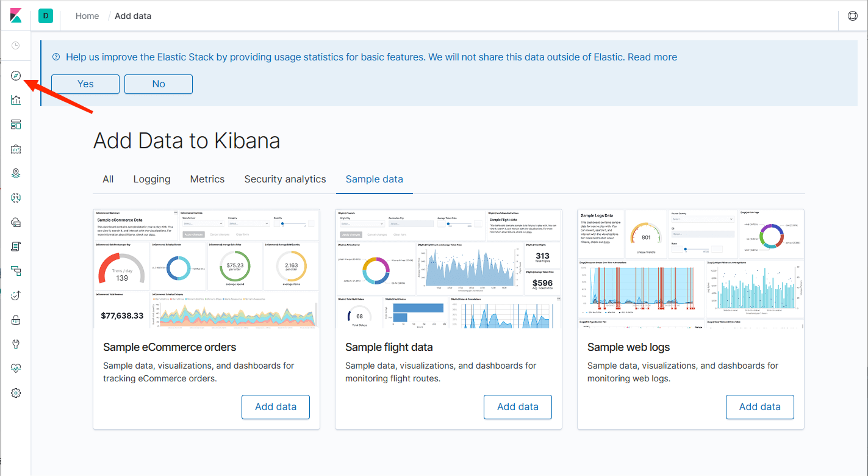Screen dimensions: 868x476
Task: Open Visualize chart icon in sidebar
Action: 16,100
